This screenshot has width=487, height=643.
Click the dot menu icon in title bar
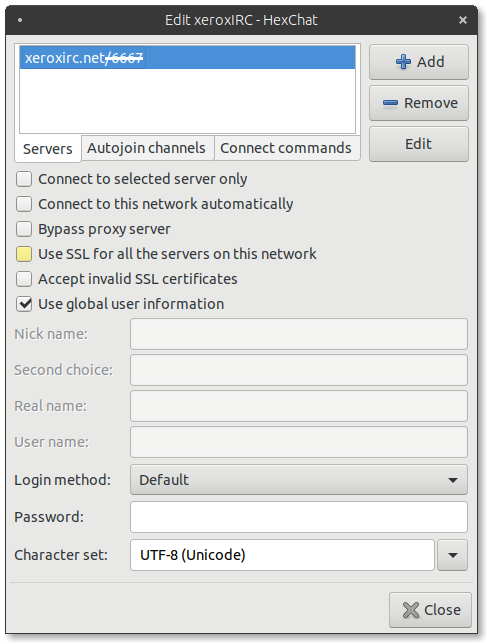pyautogui.click(x=20, y=20)
